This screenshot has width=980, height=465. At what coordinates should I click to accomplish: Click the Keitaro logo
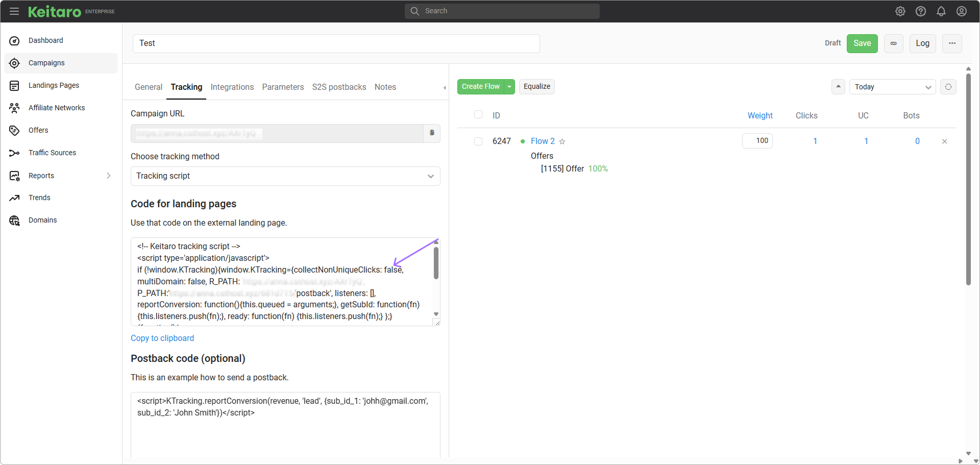click(55, 11)
